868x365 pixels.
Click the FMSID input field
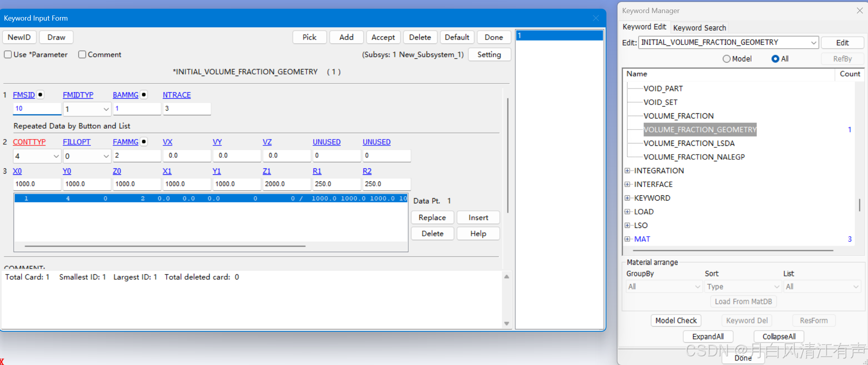(x=37, y=109)
